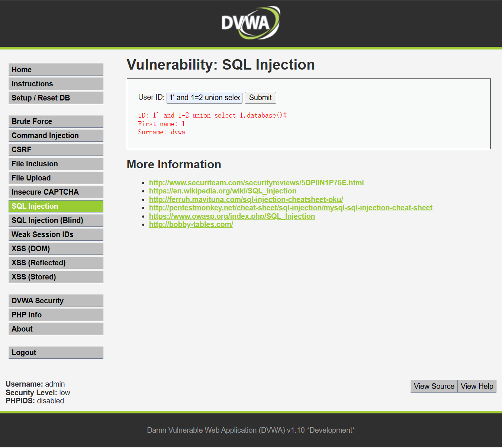Go to Weak Session IDs

point(56,234)
